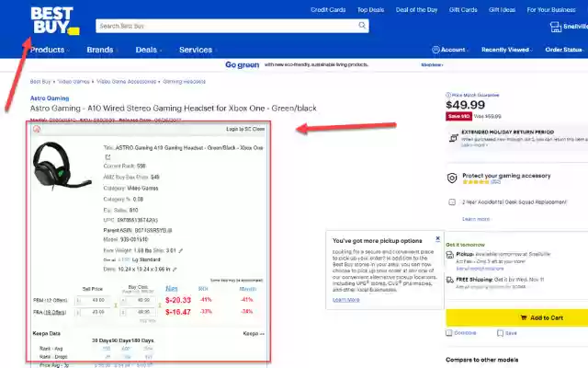Click the Save bookmark checkbox
588x368 pixels.
[500, 333]
